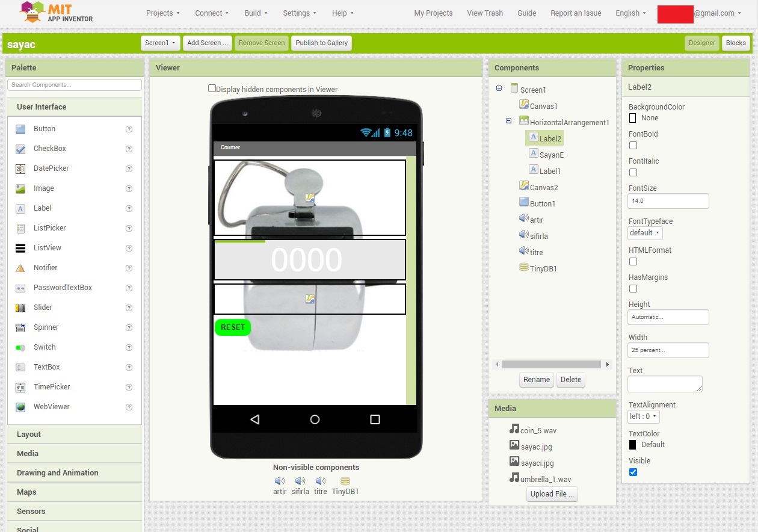
Task: Click the components panel horizontal scrollbar
Action: (x=552, y=365)
